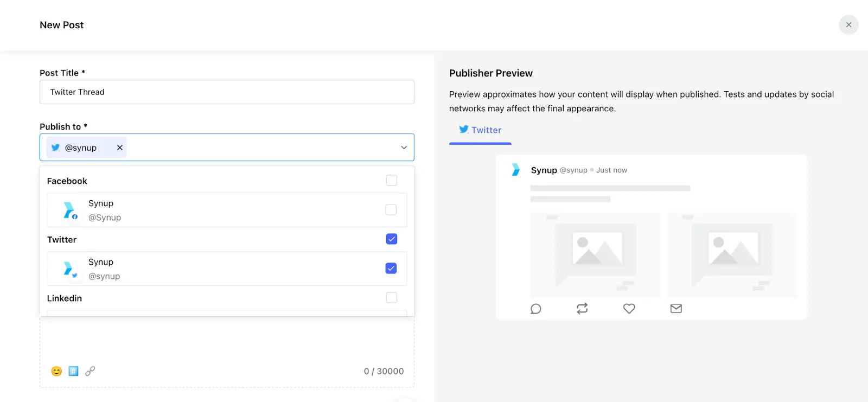Uncheck the Twitter group checkbox

pyautogui.click(x=392, y=239)
